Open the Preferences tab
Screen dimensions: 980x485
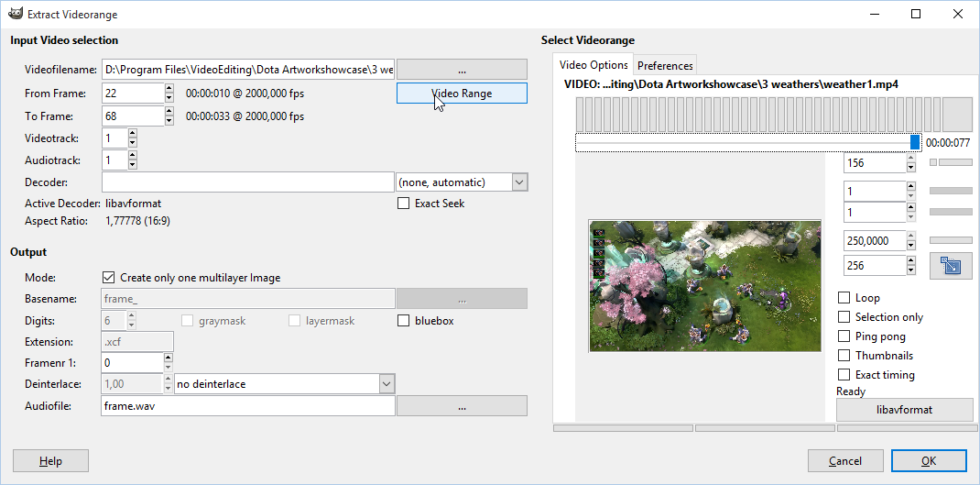665,65
